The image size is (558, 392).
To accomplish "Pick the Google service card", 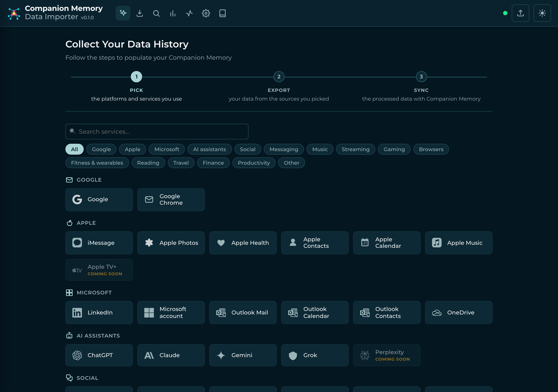I will point(99,200).
